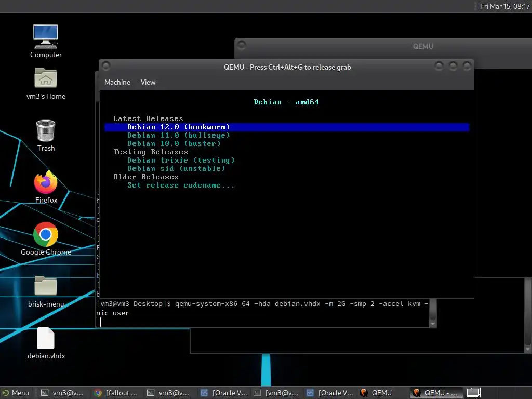
Task: Minimize the QEMU grab window
Action: pos(438,66)
